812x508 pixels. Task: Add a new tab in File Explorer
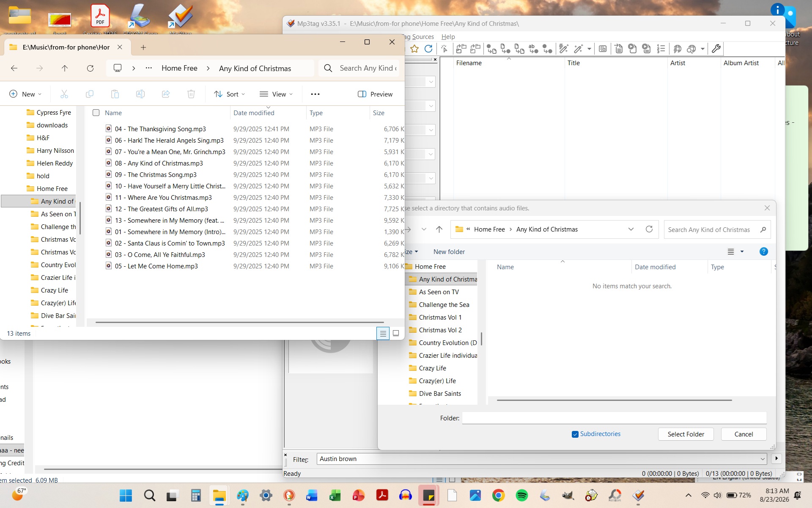click(143, 47)
